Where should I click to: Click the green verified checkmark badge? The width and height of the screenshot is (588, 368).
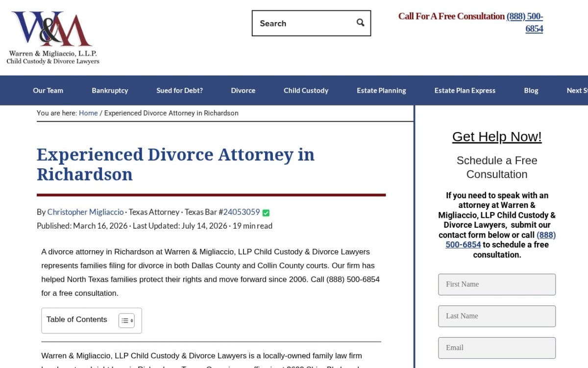click(x=266, y=212)
